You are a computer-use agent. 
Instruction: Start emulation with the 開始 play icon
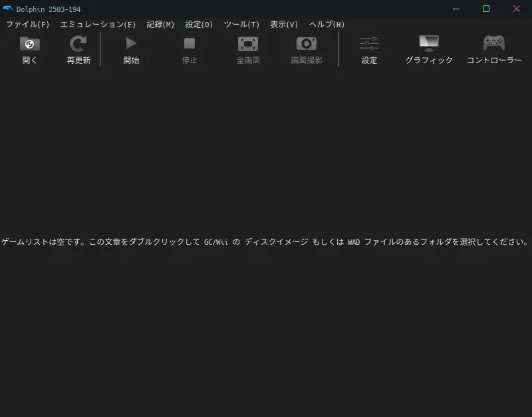click(131, 43)
